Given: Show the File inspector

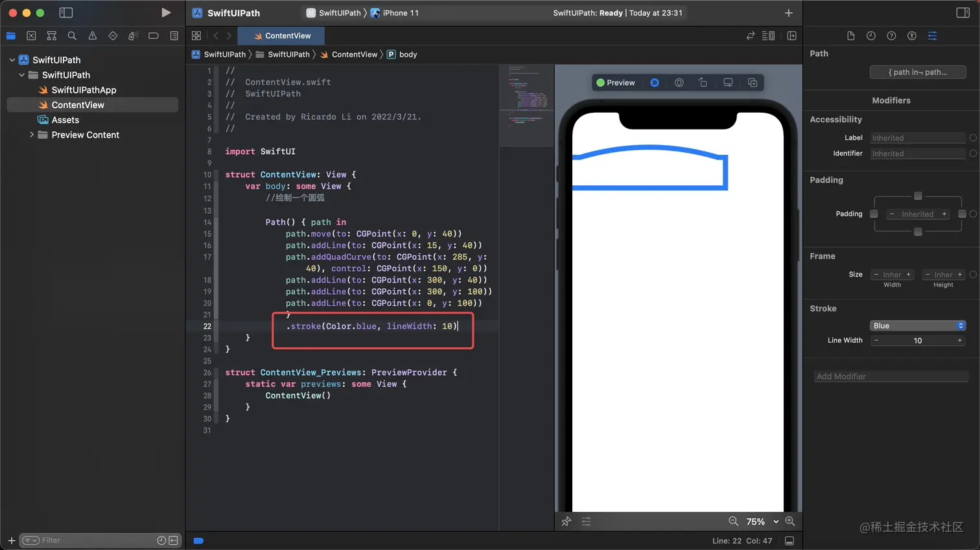Looking at the screenshot, I should [851, 36].
